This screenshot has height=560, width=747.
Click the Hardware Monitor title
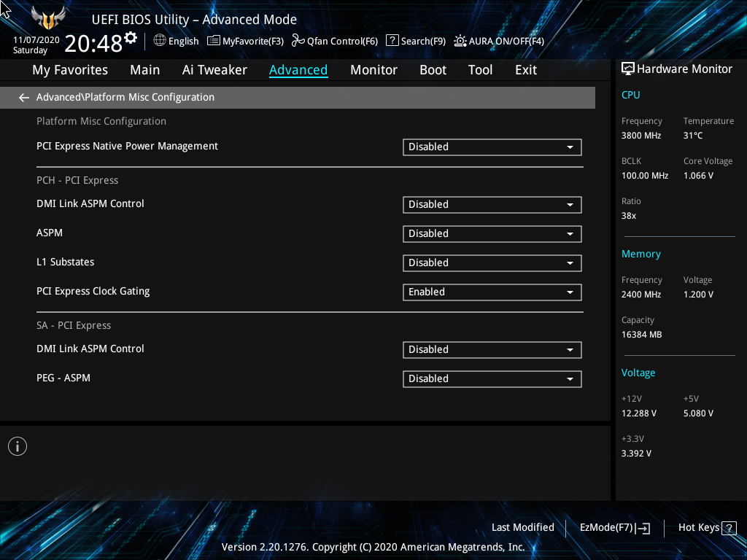[684, 69]
